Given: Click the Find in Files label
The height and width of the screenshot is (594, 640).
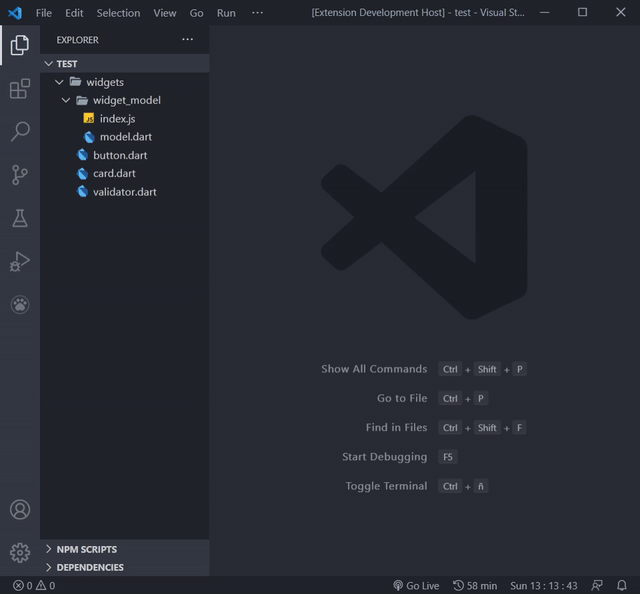Looking at the screenshot, I should click(x=396, y=427).
